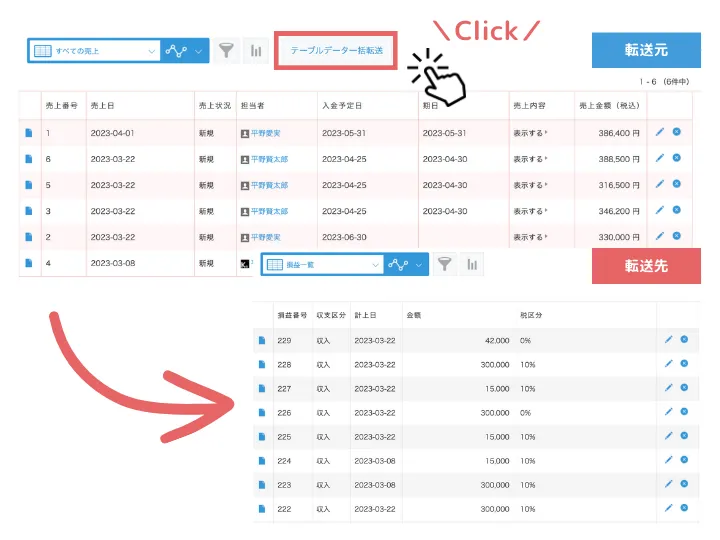Click the 売上金額（税込） column header

pyautogui.click(x=607, y=105)
